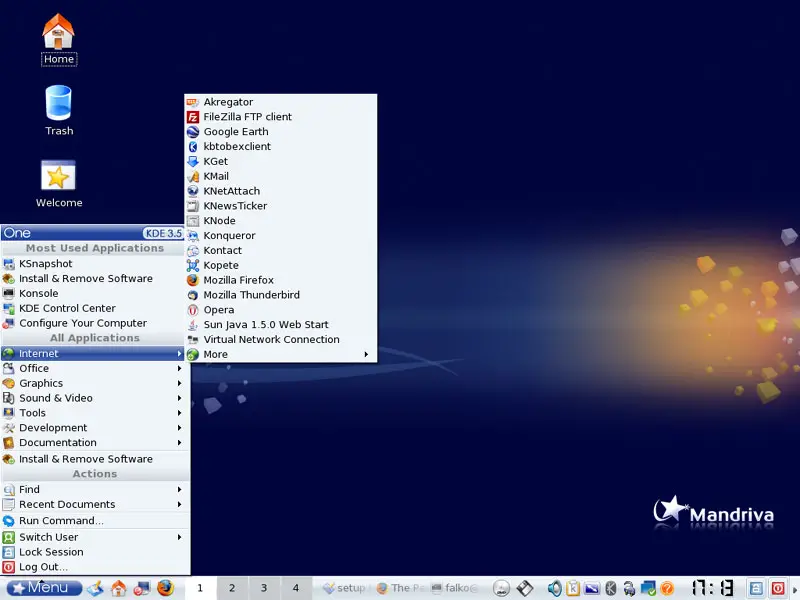Click the Mozilla Firefox icon in the submenu
The width and height of the screenshot is (800, 600).
click(193, 280)
